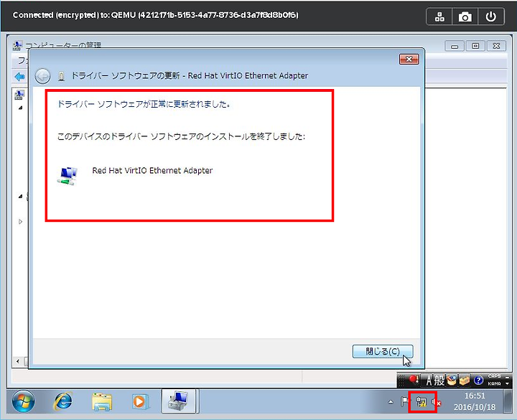Open the Windows Start menu orb

click(23, 401)
